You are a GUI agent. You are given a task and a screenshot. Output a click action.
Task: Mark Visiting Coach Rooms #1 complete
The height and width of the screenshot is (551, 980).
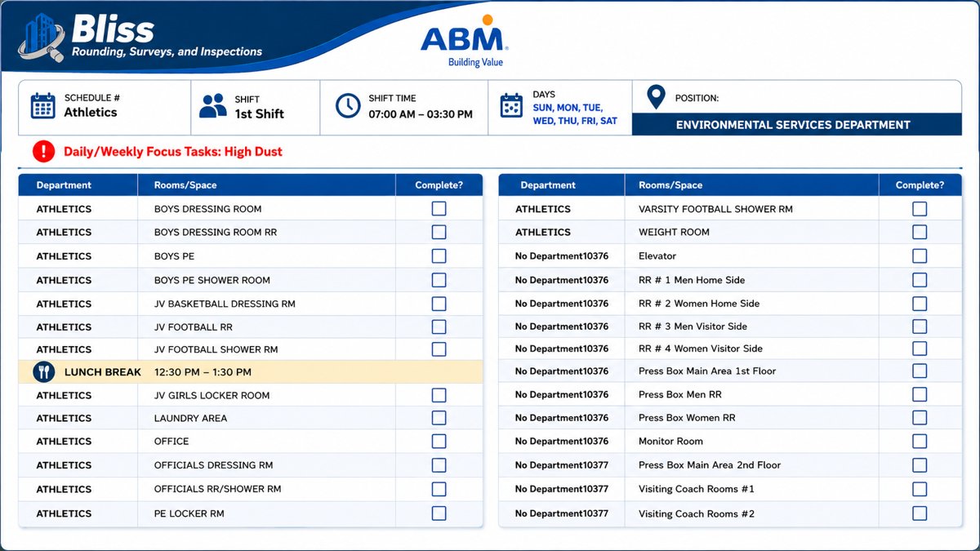pos(920,489)
